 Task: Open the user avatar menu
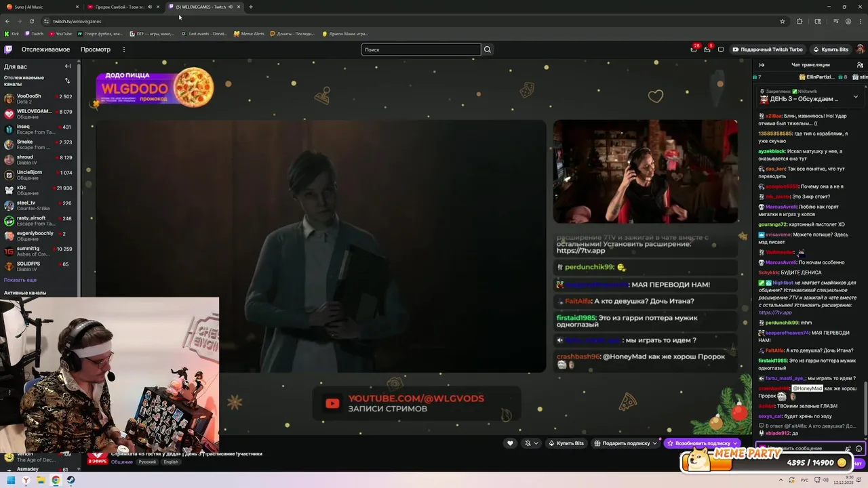(860, 49)
